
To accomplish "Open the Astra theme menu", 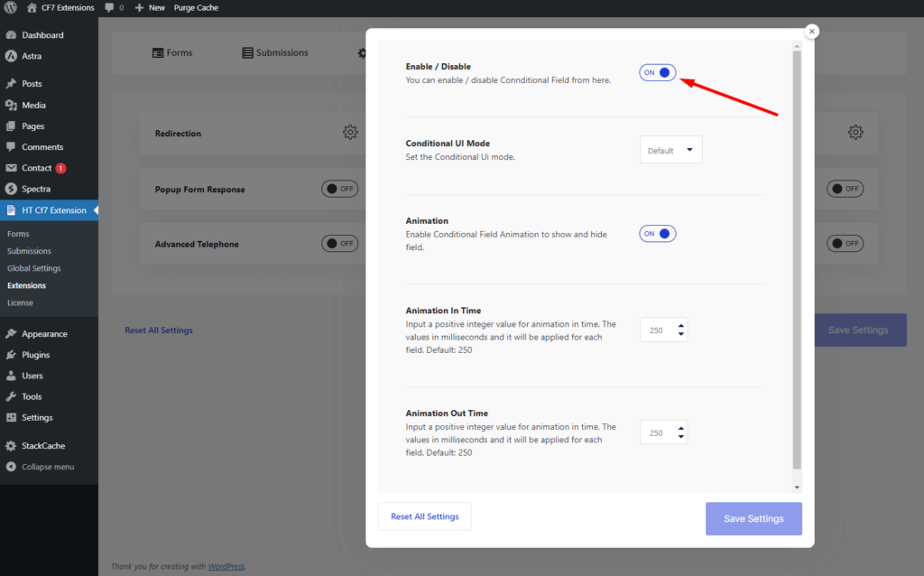I will point(32,56).
